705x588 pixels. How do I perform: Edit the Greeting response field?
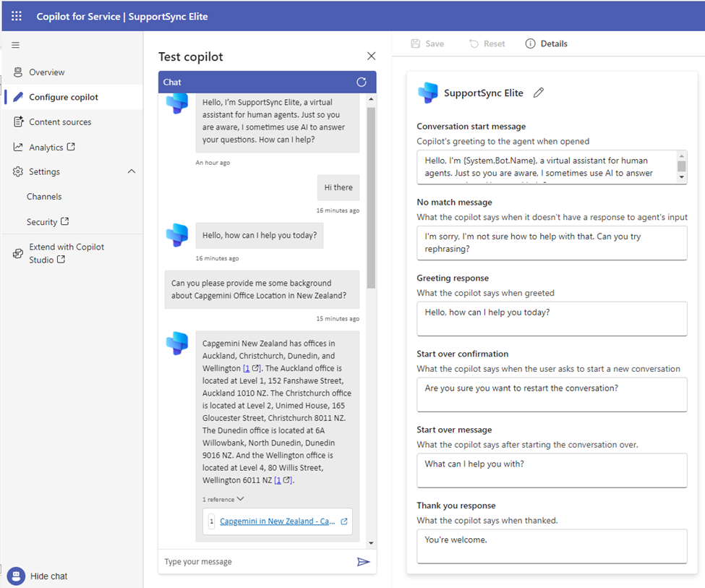[x=552, y=318]
